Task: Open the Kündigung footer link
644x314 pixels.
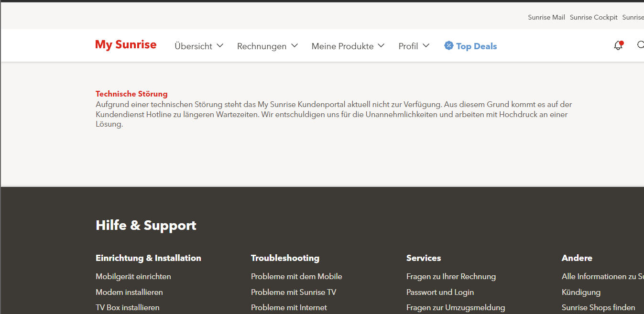Action: pyautogui.click(x=581, y=292)
